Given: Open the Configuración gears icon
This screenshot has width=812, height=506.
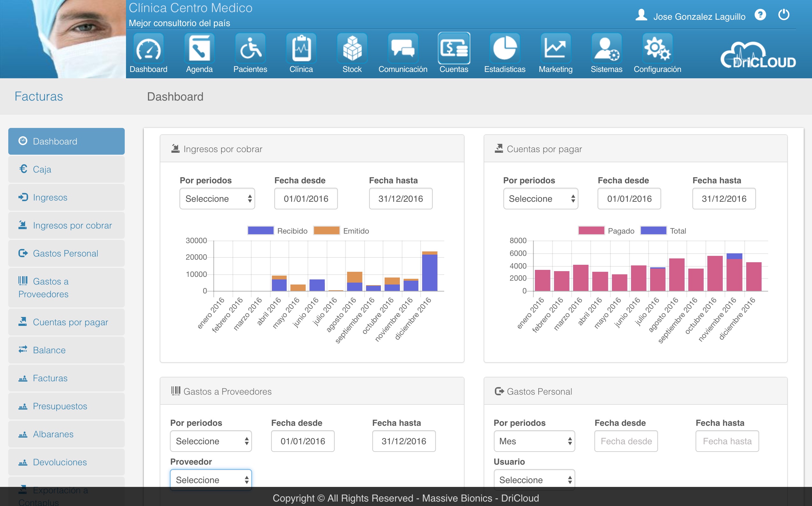Looking at the screenshot, I should pyautogui.click(x=657, y=49).
